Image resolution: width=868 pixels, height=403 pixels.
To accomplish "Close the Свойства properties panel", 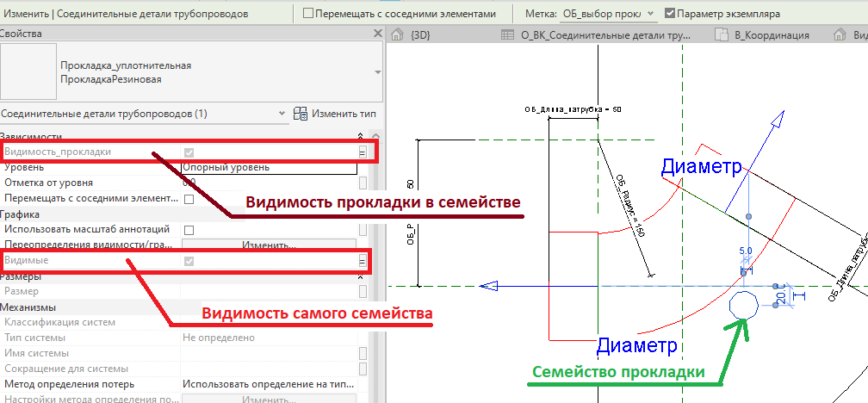I will [x=377, y=34].
